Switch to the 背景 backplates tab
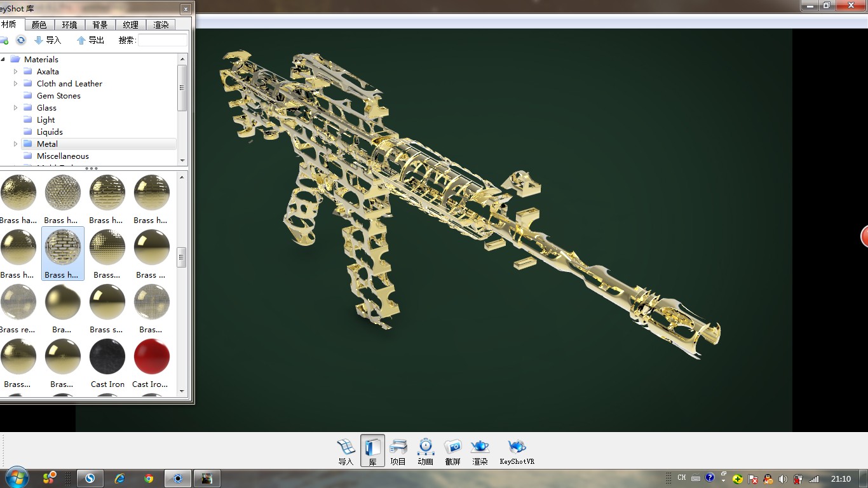The image size is (868, 488). 100,25
